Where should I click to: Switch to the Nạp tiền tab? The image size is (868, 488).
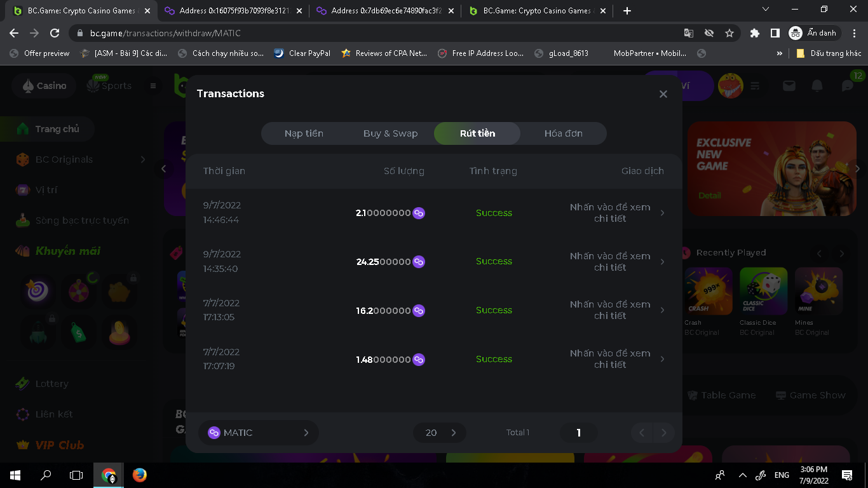pyautogui.click(x=304, y=133)
